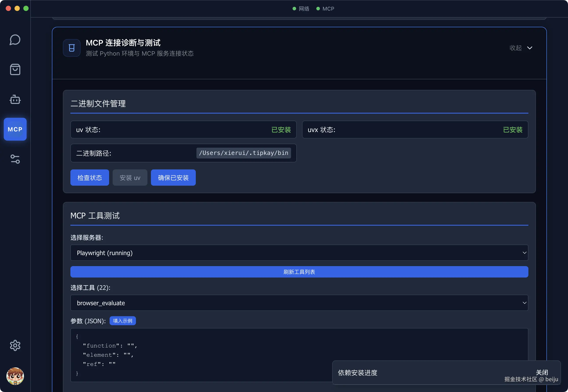Image resolution: width=568 pixels, height=392 pixels.
Task: Click the user avatar at sidebar bottom
Action: coord(15,376)
